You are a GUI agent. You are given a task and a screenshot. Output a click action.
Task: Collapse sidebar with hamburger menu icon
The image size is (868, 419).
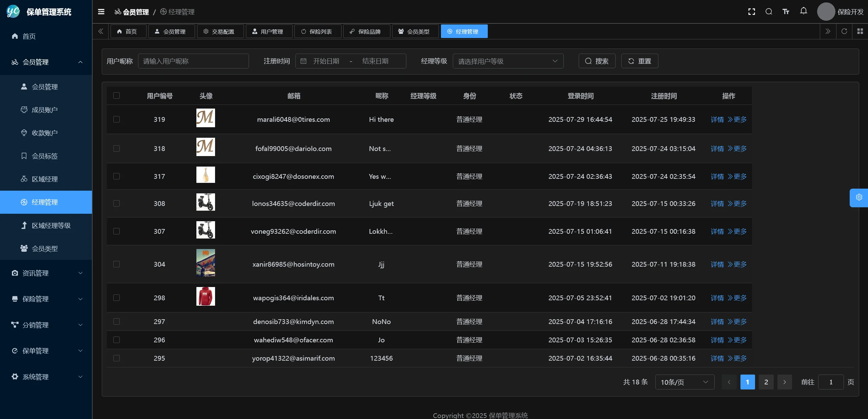[101, 12]
